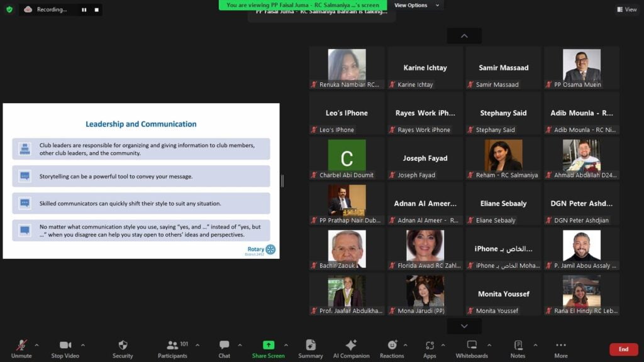This screenshot has height=362, width=644.
Task: Select PP Prathap Nair's video tile
Action: pos(347,204)
